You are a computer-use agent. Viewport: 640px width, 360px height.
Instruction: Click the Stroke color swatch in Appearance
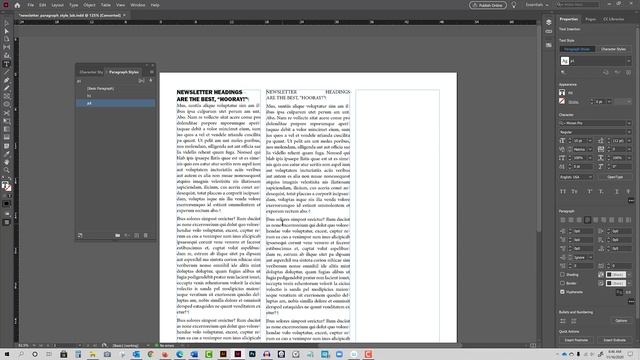pos(562,101)
